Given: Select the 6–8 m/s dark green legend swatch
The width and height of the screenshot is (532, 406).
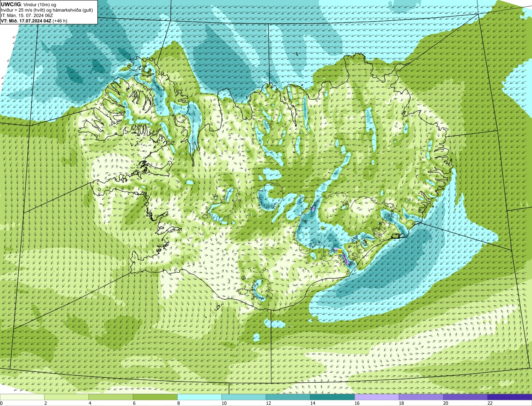Looking at the screenshot, I should point(155,397).
